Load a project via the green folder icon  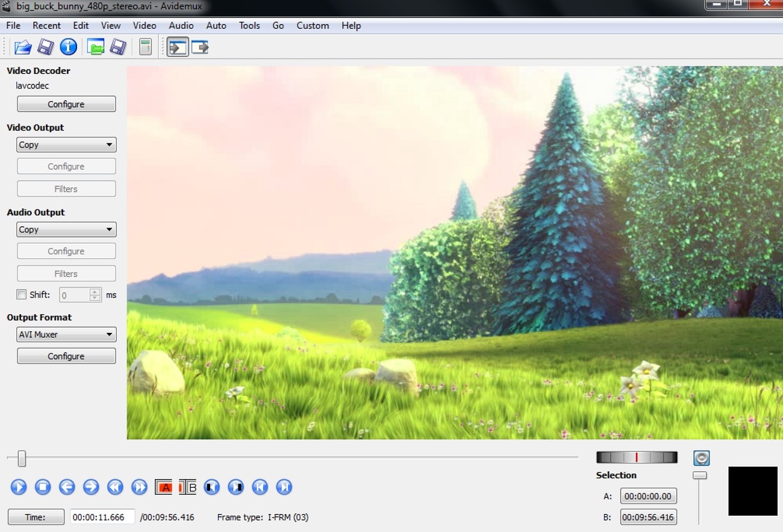pos(96,46)
